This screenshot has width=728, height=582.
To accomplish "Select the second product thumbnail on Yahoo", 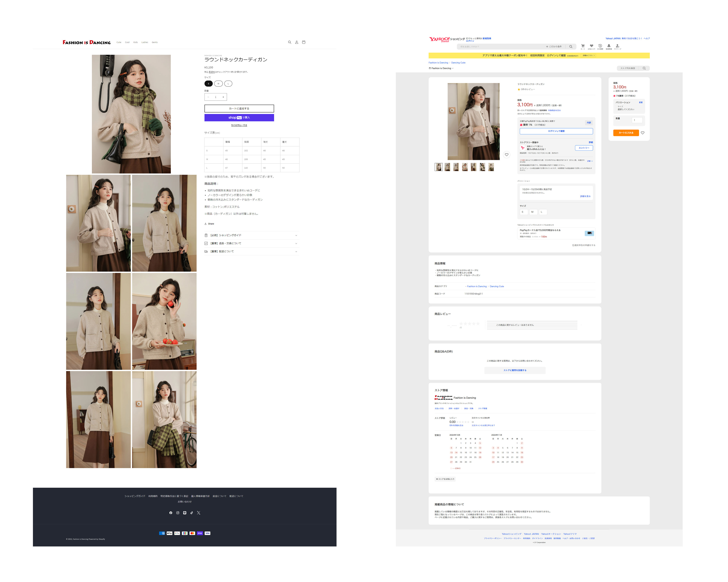I will click(x=447, y=167).
